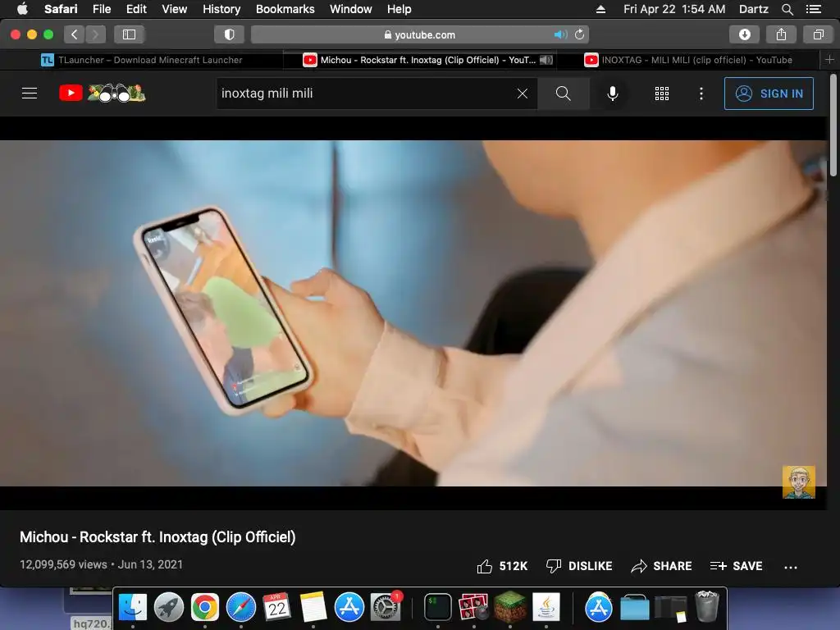Open the History menu
The height and width of the screenshot is (630, 840).
click(221, 9)
